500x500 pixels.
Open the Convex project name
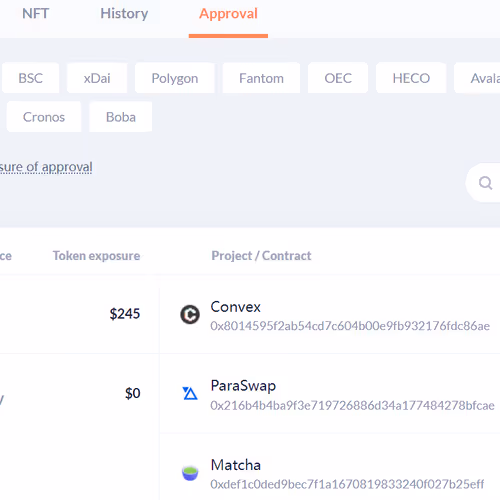236,307
